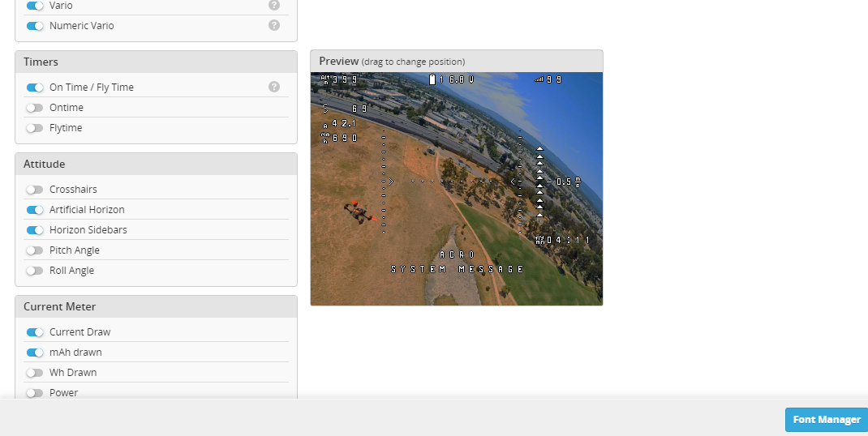Image resolution: width=868 pixels, height=436 pixels.
Task: Select battery voltage 16.8V OSD element
Action: [453, 79]
